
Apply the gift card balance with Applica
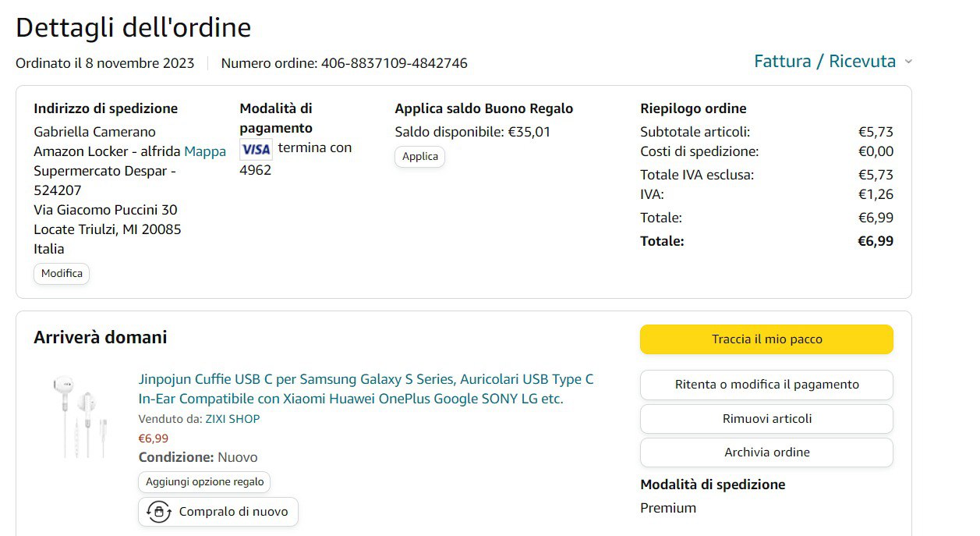click(x=420, y=156)
